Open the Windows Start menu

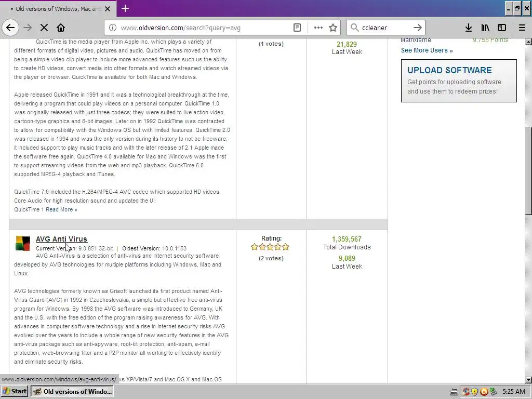[15, 391]
